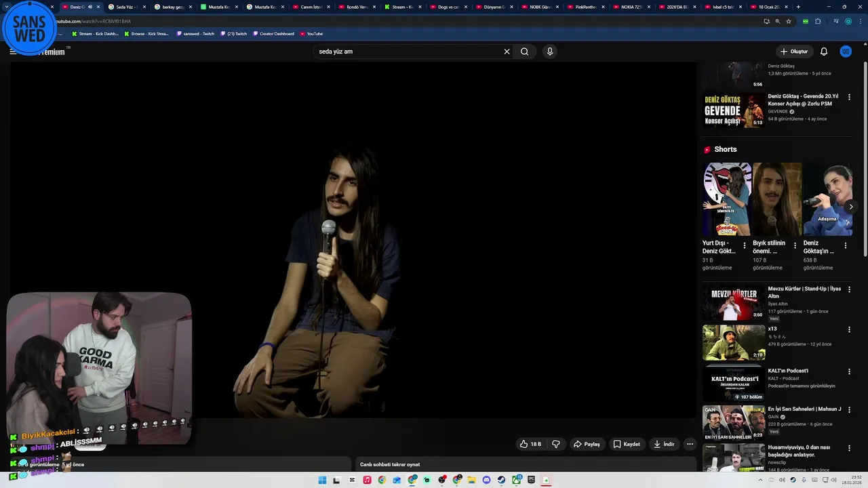The width and height of the screenshot is (868, 488).
Task: Switch to the berkay gezgin tab
Action: (x=173, y=7)
